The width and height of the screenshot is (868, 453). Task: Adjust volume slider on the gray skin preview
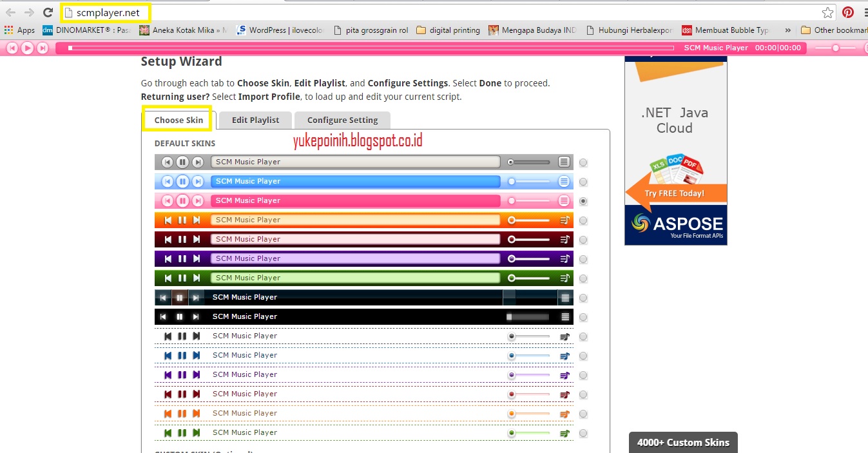pos(529,162)
